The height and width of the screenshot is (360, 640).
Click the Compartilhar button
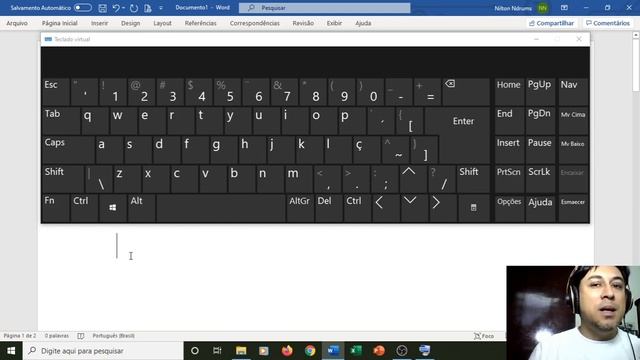551,23
